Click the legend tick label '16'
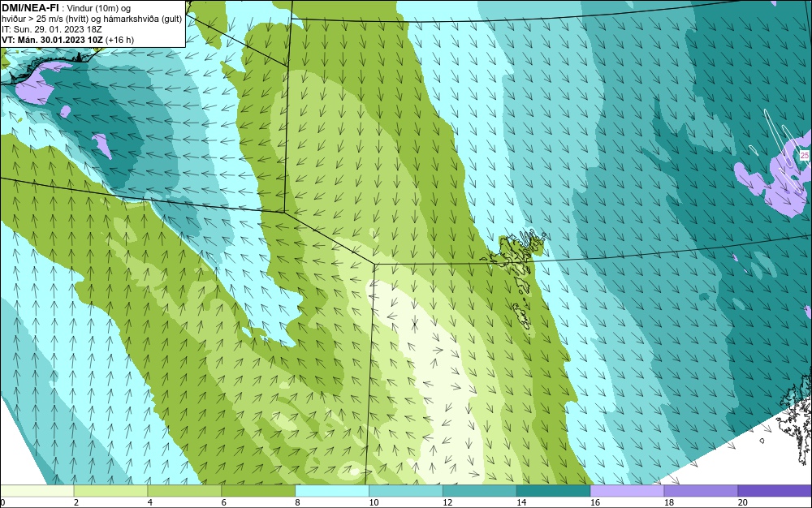This screenshot has width=812, height=508. (x=595, y=502)
